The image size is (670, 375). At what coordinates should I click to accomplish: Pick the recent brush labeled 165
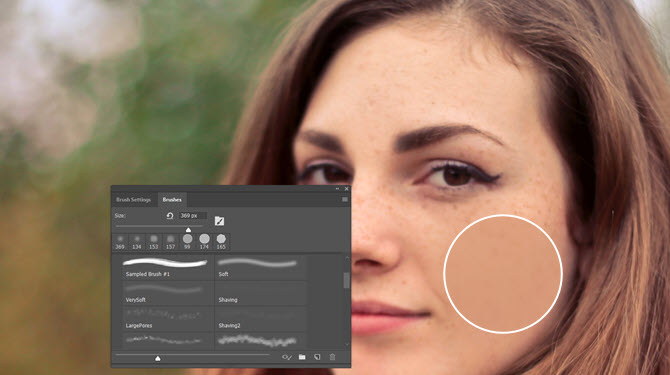(221, 242)
